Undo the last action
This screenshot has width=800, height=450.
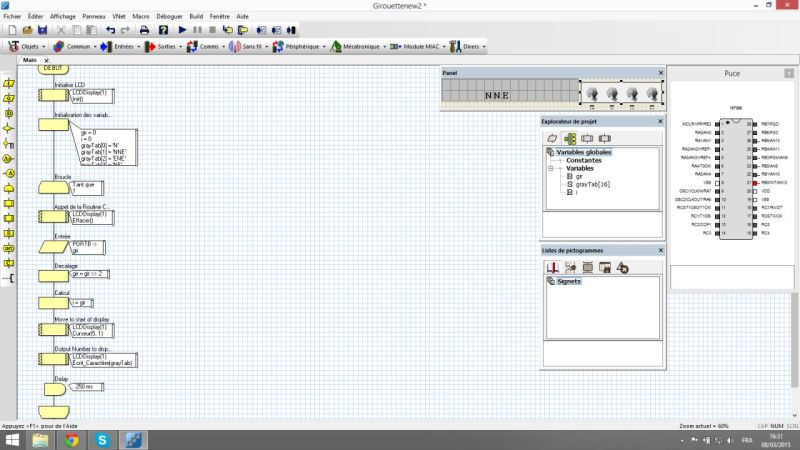[x=111, y=31]
